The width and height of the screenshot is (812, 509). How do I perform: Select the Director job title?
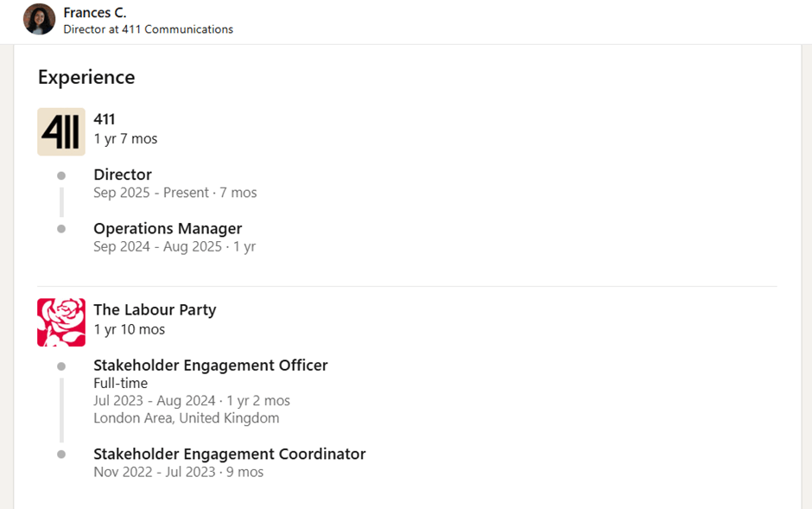123,175
